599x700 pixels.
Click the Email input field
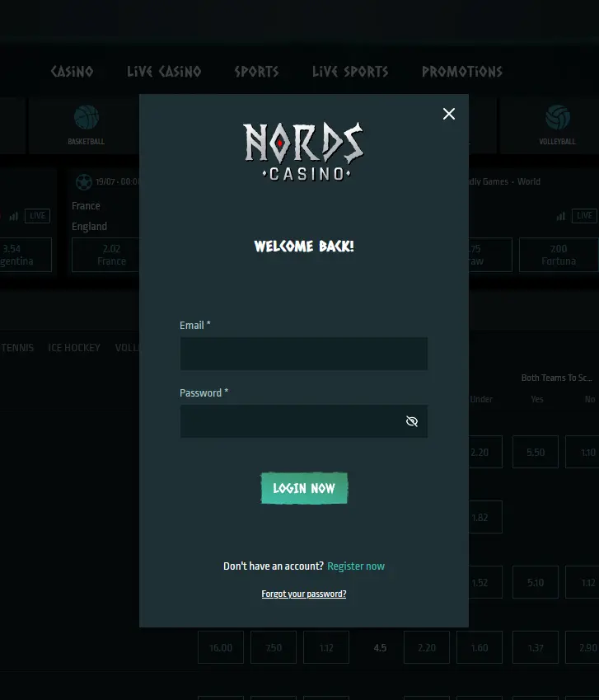click(304, 354)
